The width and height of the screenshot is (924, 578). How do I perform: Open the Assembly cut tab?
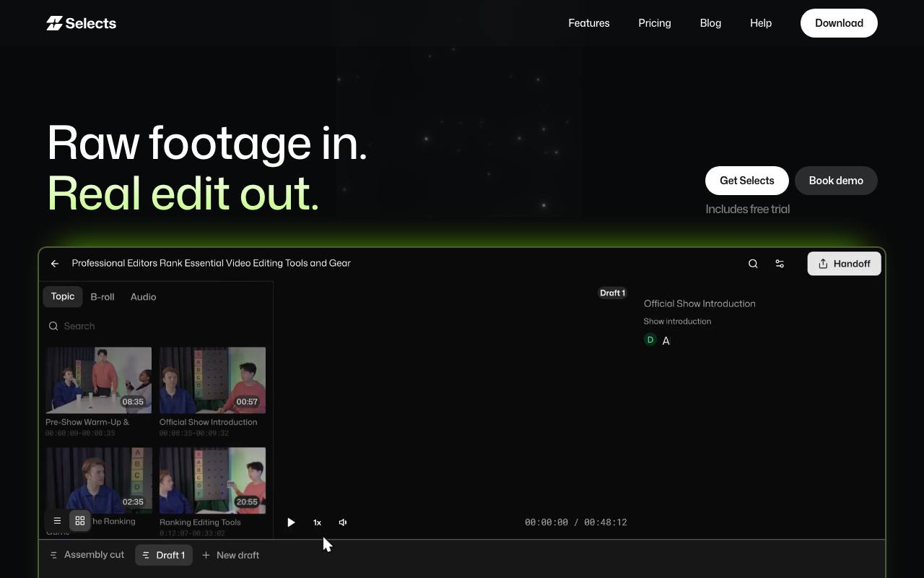[87, 555]
